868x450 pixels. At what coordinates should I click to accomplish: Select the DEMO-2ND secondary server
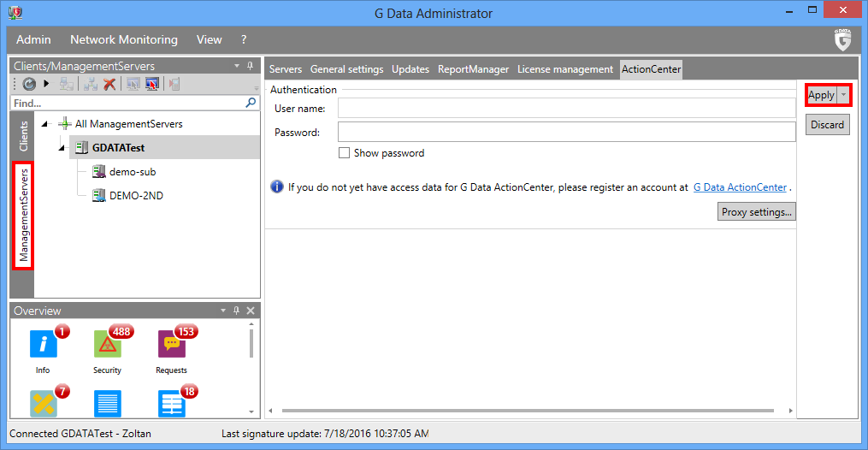coord(136,195)
